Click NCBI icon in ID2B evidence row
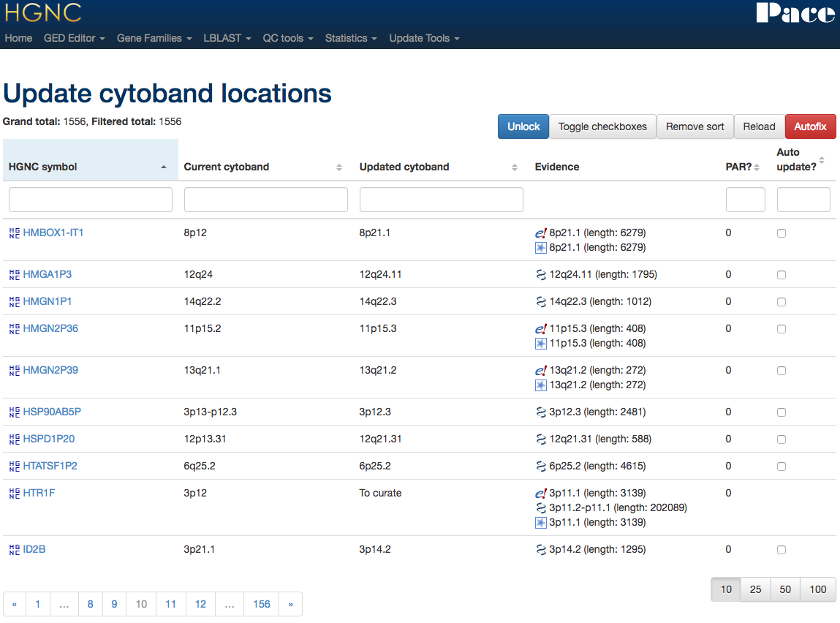The image size is (840, 623). (541, 550)
